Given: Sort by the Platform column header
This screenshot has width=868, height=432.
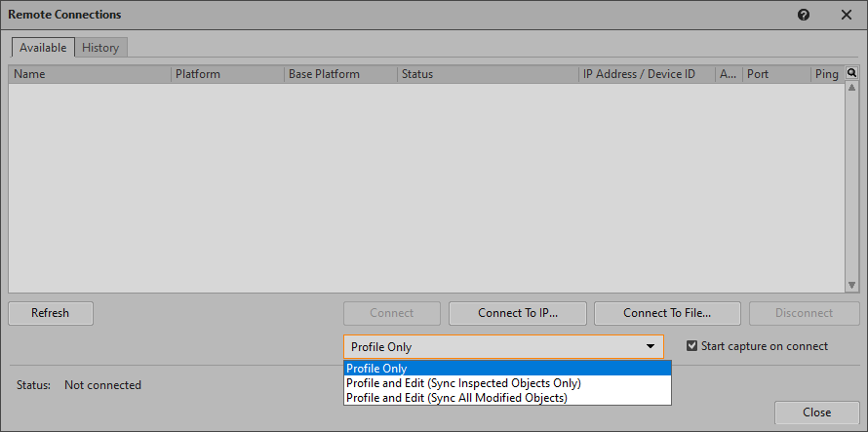Looking at the screenshot, I should pos(227,74).
